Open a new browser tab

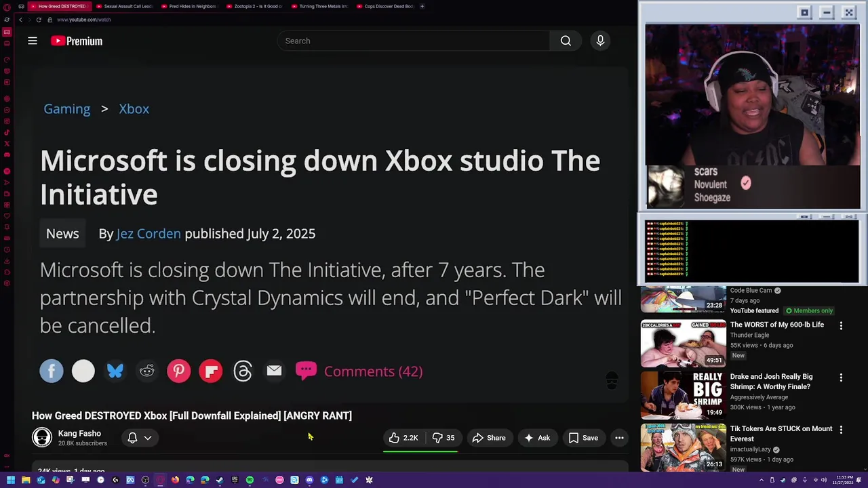[422, 6]
